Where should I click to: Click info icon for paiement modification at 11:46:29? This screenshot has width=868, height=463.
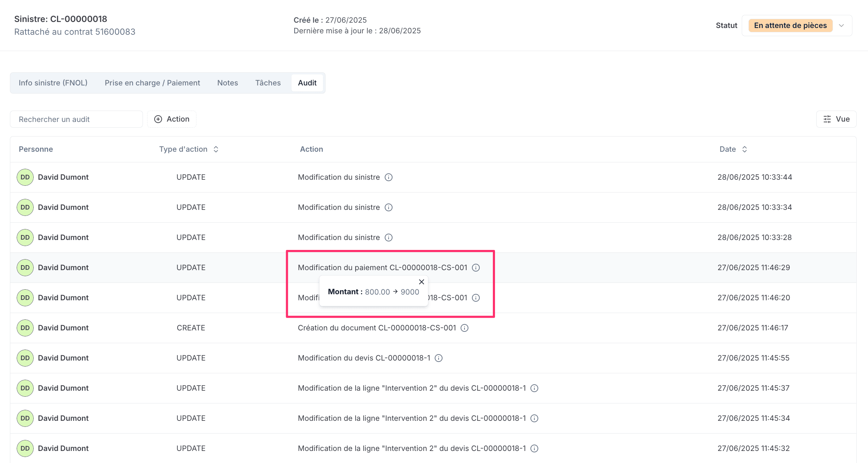point(476,268)
